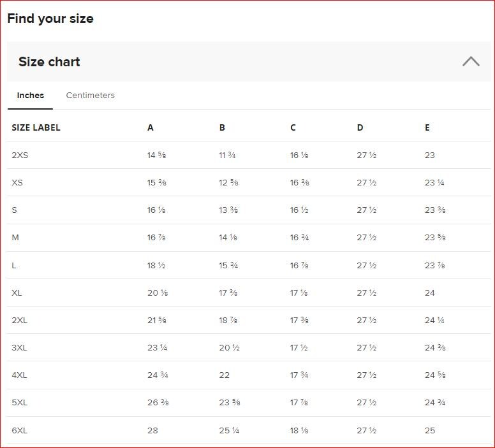Click the Size chart header title
The image size is (495, 448).
pos(49,62)
